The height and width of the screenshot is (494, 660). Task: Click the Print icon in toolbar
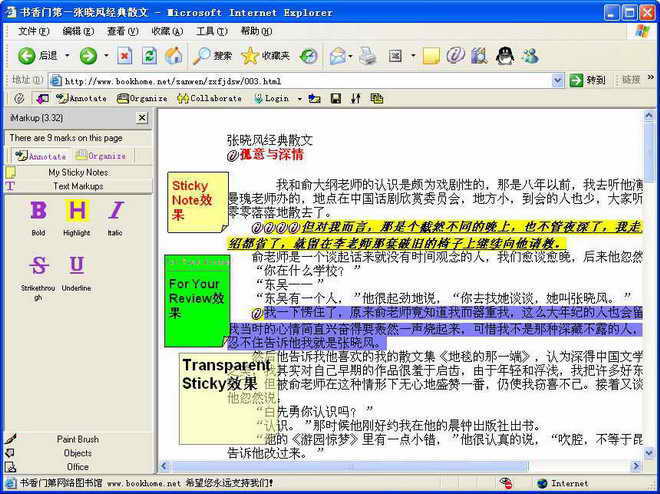point(367,55)
